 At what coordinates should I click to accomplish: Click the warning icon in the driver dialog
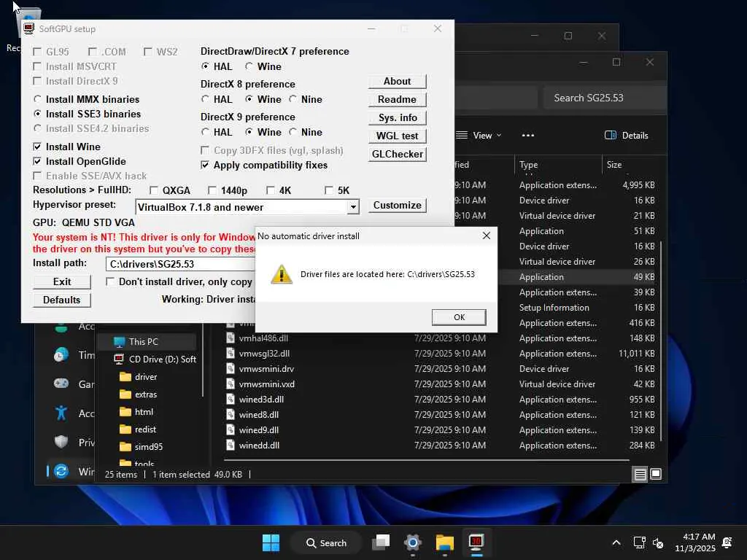[281, 274]
